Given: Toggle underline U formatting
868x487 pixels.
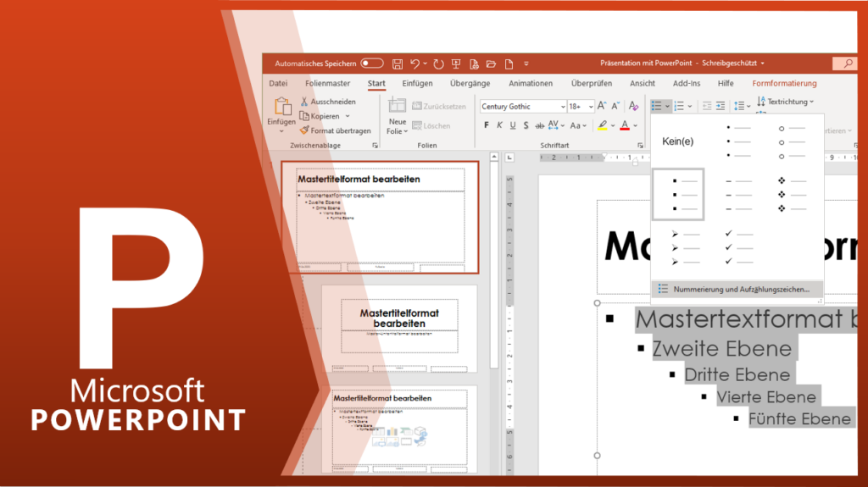Looking at the screenshot, I should pos(513,125).
